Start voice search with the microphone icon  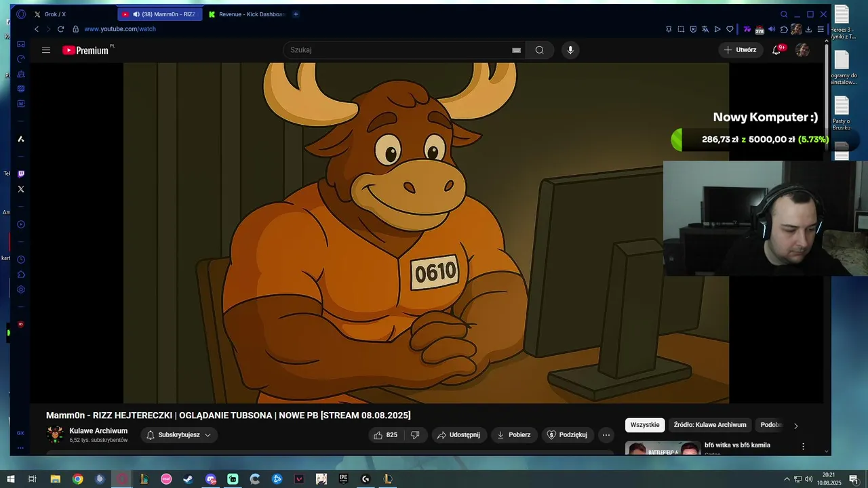570,50
